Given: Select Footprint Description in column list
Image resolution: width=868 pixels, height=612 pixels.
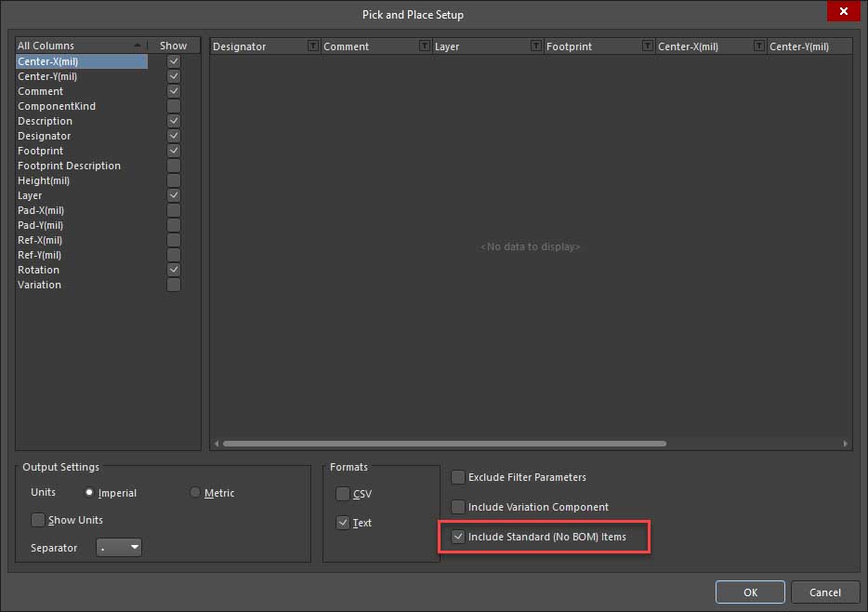Looking at the screenshot, I should tap(70, 166).
